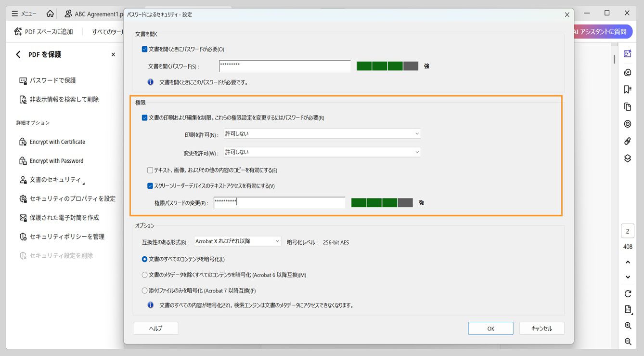The image size is (644, 356).
Task: Click the current page number box showing 2
Action: pos(627,231)
